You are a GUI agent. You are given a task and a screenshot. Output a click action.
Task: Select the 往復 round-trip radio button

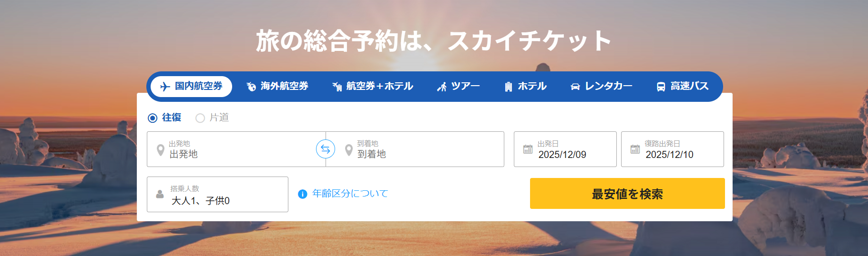[x=153, y=118]
